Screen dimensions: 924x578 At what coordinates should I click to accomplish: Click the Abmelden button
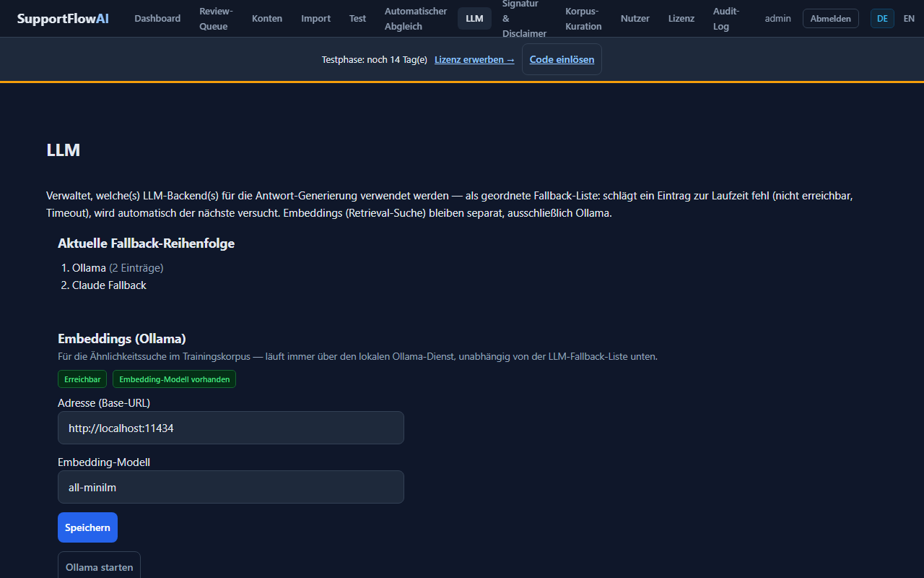831,19
